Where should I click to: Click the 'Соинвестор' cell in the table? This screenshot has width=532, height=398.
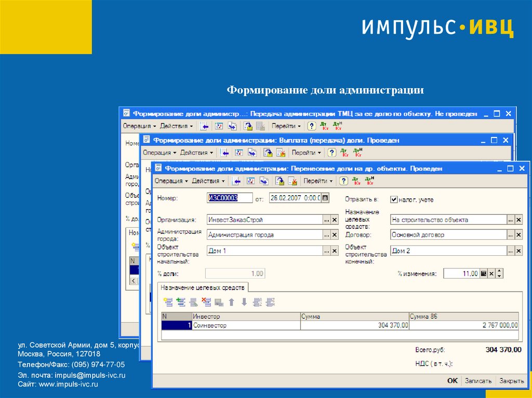pos(246,325)
